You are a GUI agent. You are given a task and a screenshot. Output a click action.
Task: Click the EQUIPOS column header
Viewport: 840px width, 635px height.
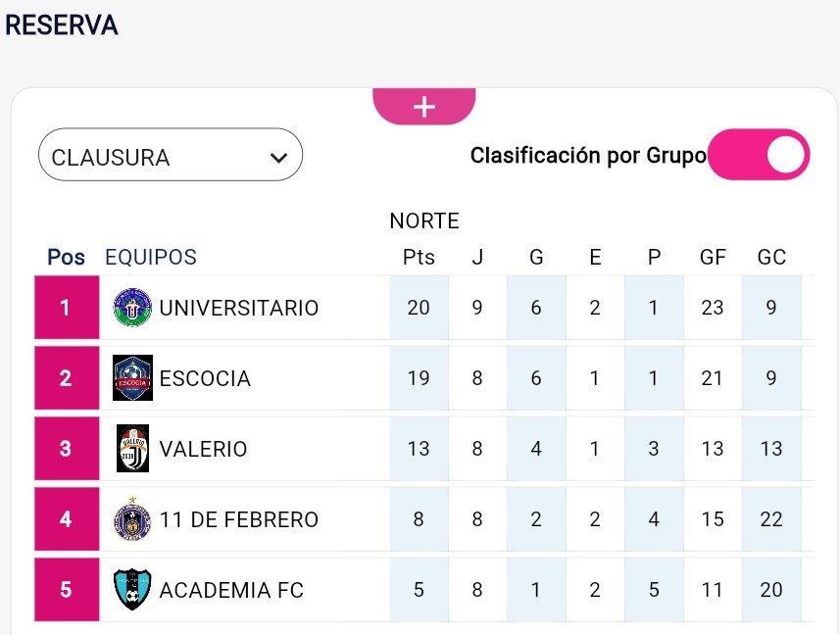coord(151,258)
